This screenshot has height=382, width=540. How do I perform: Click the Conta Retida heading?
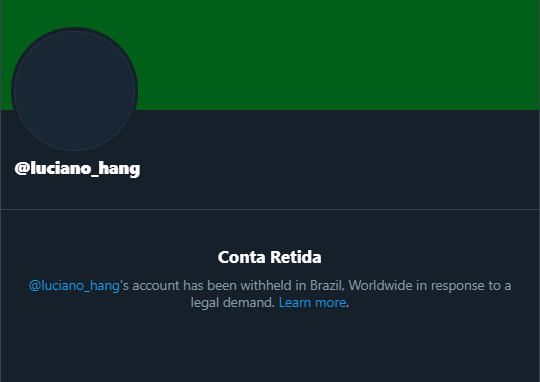point(270,257)
